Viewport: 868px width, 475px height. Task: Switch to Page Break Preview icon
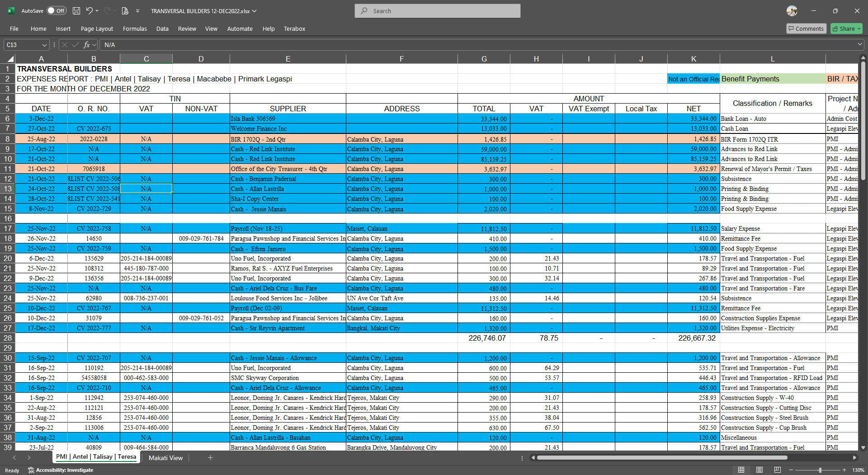(x=777, y=470)
